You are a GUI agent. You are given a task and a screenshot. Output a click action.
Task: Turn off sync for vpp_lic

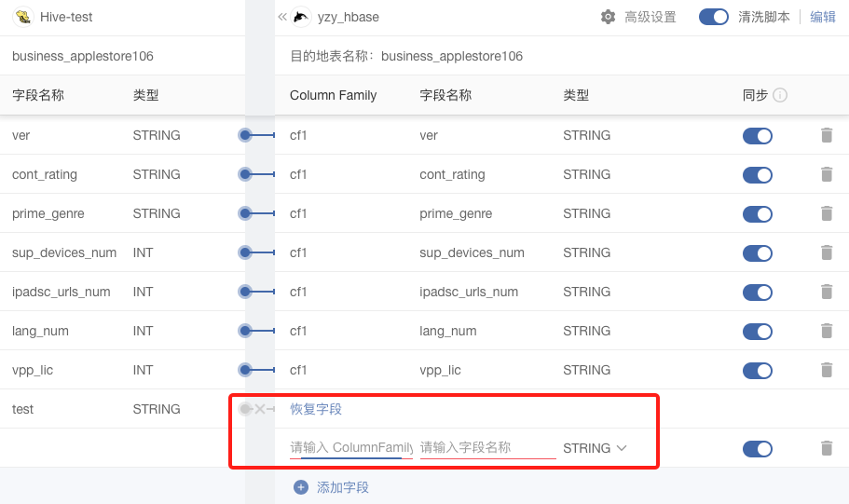click(758, 370)
